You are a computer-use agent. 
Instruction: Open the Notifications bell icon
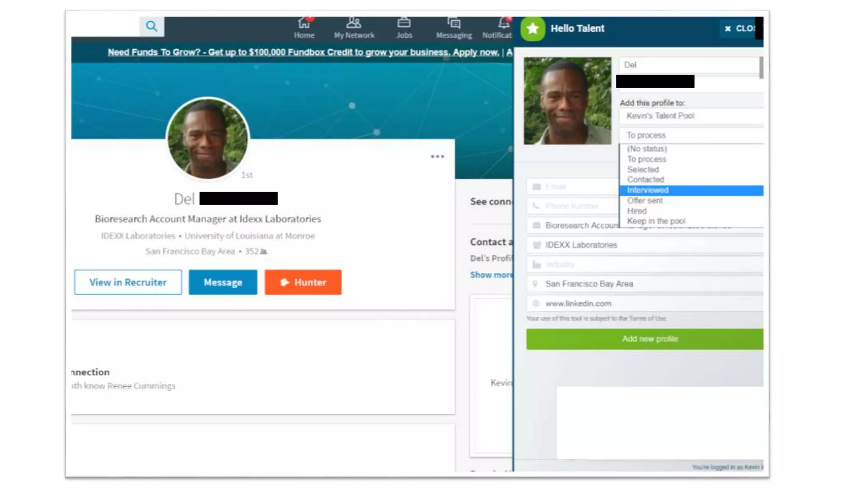click(x=503, y=23)
